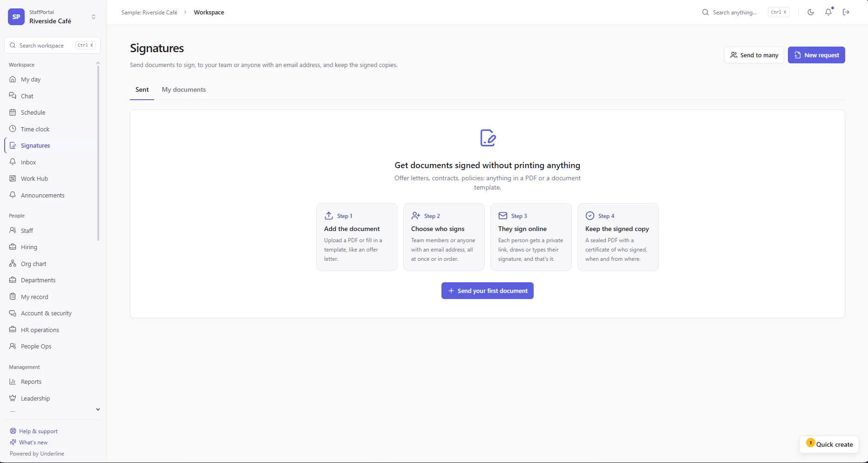Viewport: 868px width, 463px height.
Task: Click Search workspace field
Action: coord(53,45)
